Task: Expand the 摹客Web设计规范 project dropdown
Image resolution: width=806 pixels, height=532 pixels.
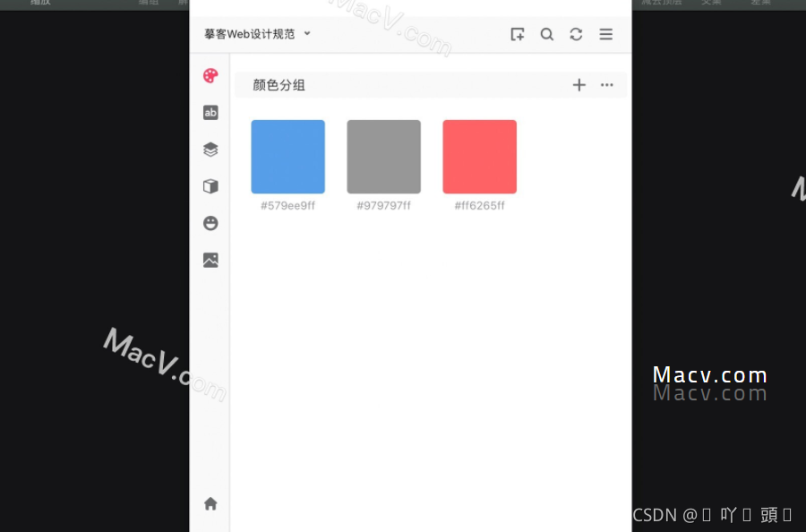Action: [x=257, y=34]
